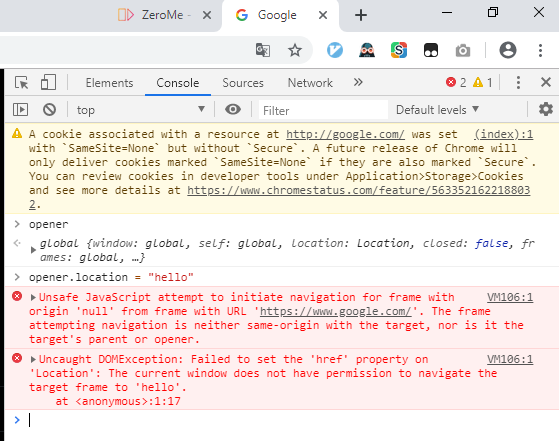Open the chromestatus.com feature link

[x=358, y=190]
